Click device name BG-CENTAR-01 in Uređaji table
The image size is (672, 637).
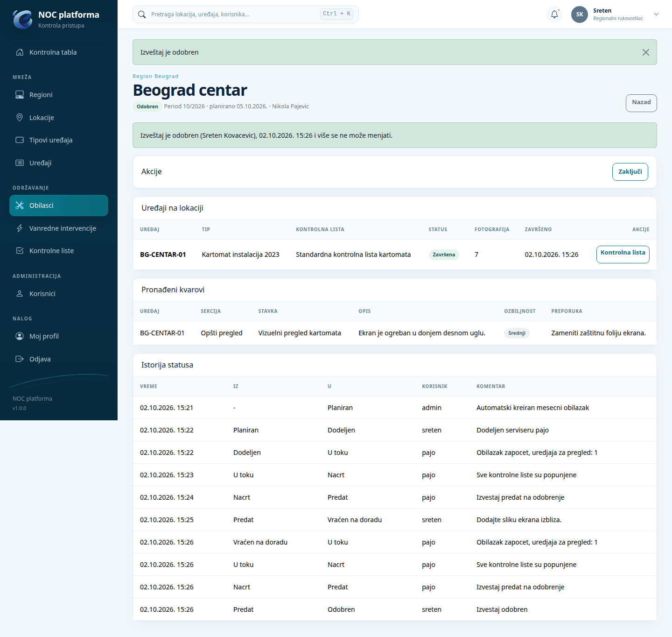click(163, 255)
